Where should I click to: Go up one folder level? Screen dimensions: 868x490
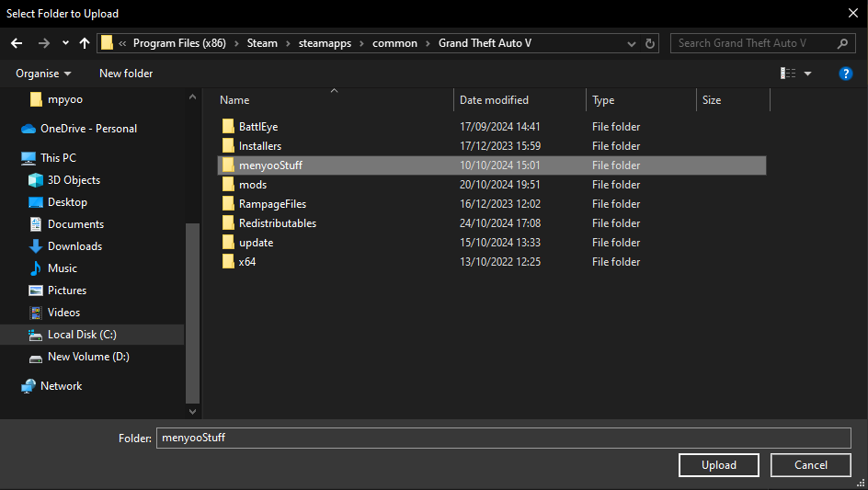pos(85,43)
